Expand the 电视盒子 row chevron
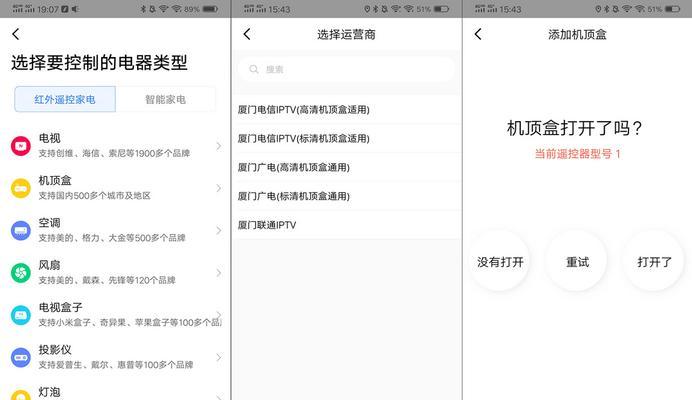Screen dimensions: 692x400 (219, 314)
